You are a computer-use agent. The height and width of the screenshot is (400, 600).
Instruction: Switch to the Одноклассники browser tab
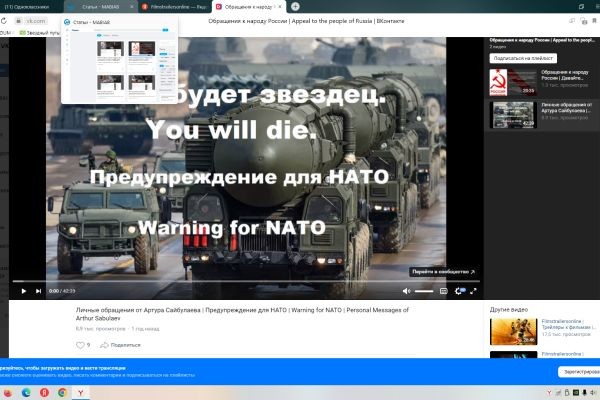(31, 7)
